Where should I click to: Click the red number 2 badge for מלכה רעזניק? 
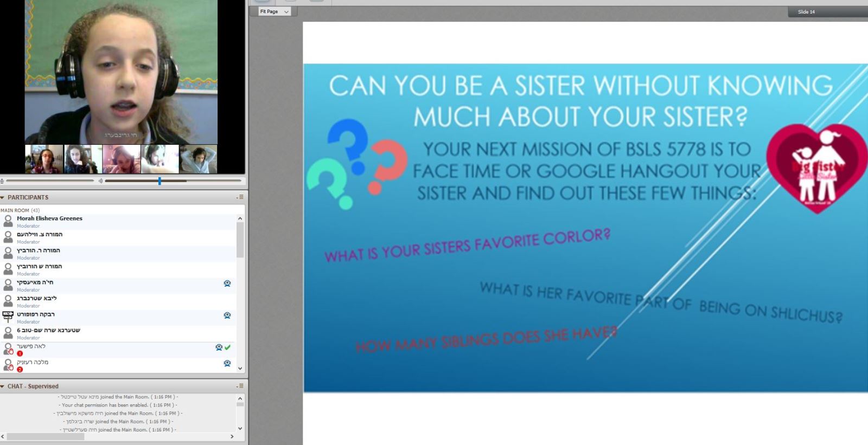pyautogui.click(x=20, y=370)
